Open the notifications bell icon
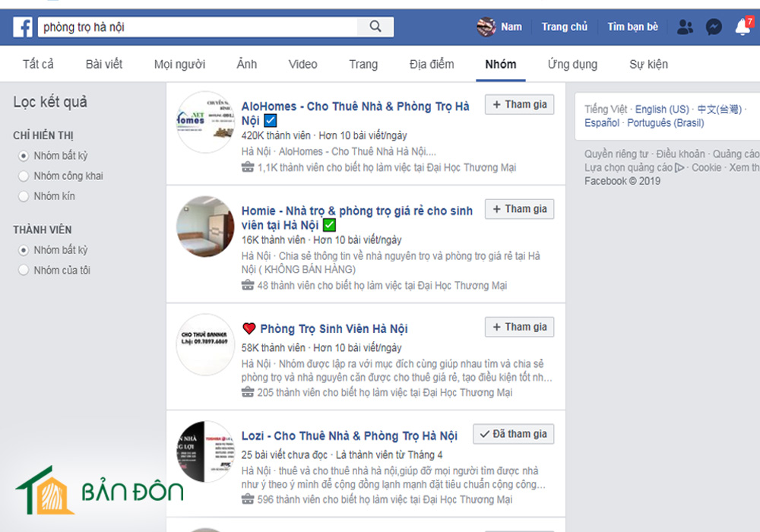 (x=743, y=27)
